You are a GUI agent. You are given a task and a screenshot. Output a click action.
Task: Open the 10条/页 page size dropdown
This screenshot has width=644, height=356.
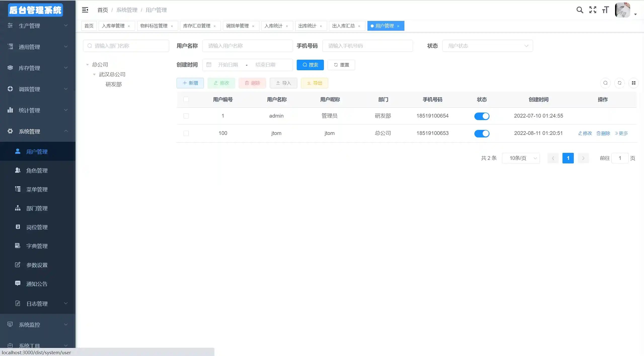(521, 158)
